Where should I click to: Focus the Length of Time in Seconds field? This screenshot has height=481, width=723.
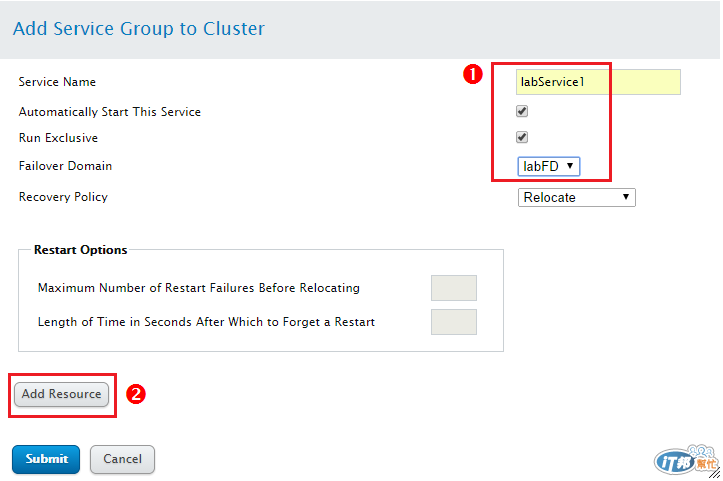[453, 322]
